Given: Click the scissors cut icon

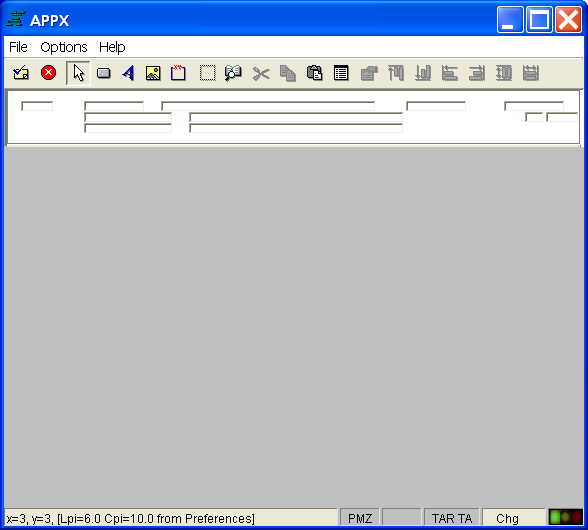Looking at the screenshot, I should 261,74.
